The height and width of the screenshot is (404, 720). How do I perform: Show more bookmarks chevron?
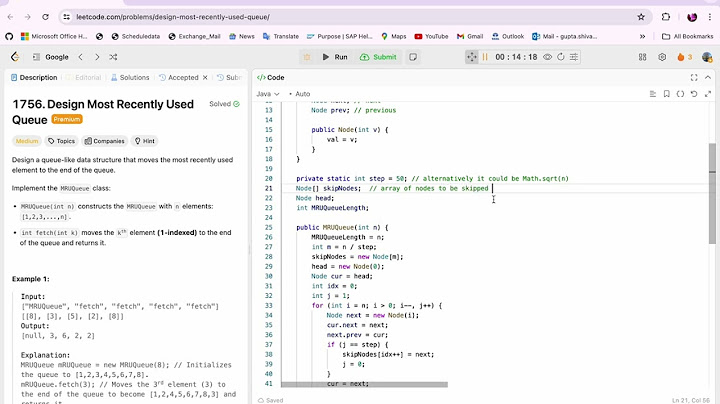(x=642, y=36)
